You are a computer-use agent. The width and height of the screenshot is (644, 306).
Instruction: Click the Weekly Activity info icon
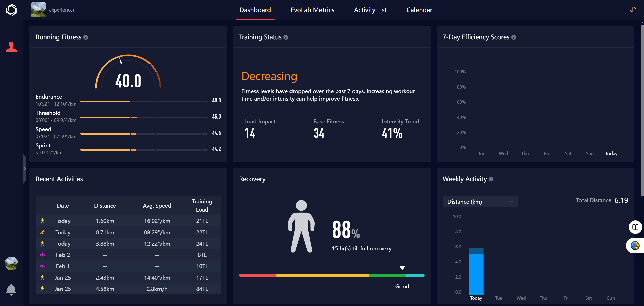[x=491, y=179]
